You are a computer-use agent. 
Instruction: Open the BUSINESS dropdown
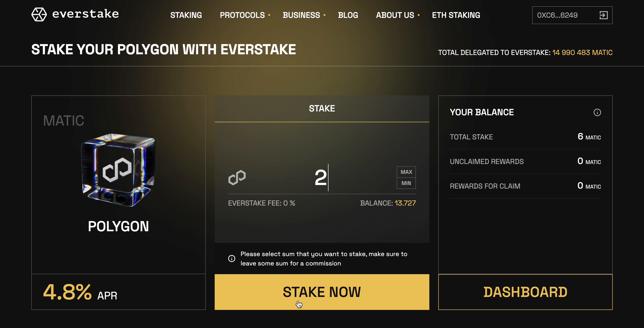pyautogui.click(x=301, y=15)
